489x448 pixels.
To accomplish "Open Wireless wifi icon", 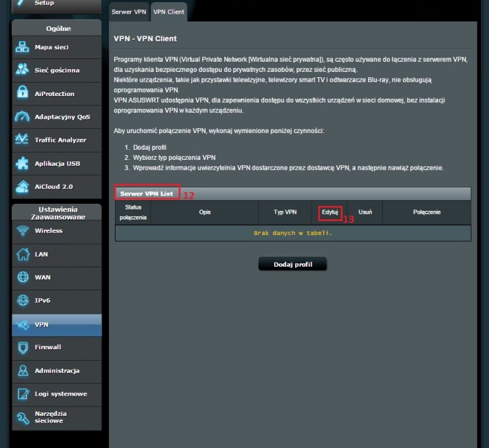I will (22, 230).
